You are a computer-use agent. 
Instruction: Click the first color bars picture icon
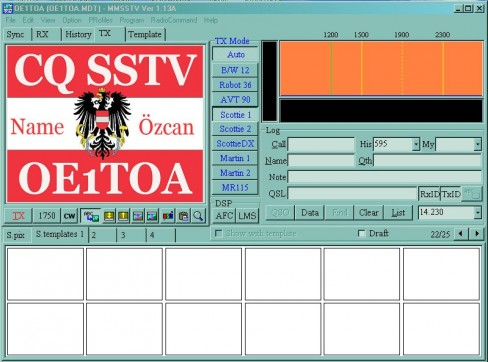(x=138, y=216)
